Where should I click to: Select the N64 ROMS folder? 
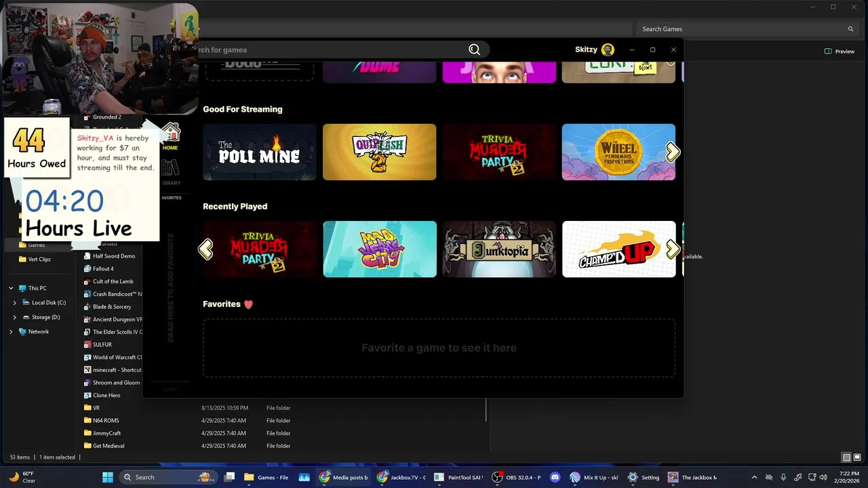100,420
